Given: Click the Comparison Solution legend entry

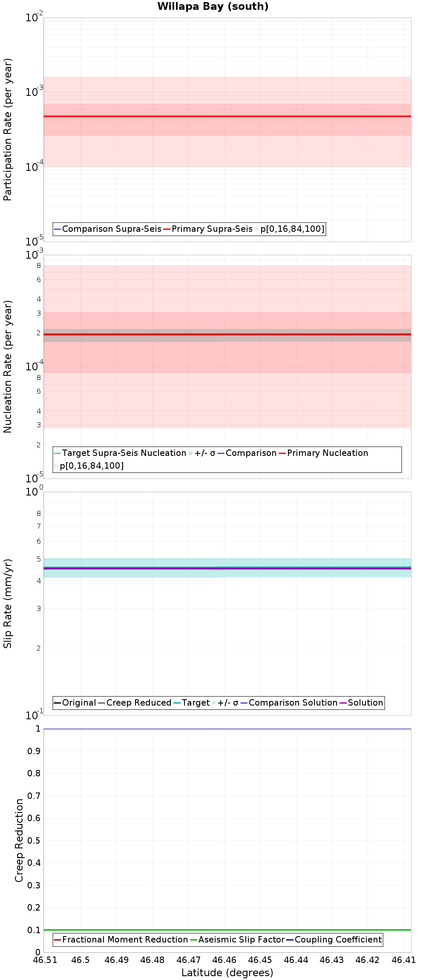Looking at the screenshot, I should [x=289, y=703].
